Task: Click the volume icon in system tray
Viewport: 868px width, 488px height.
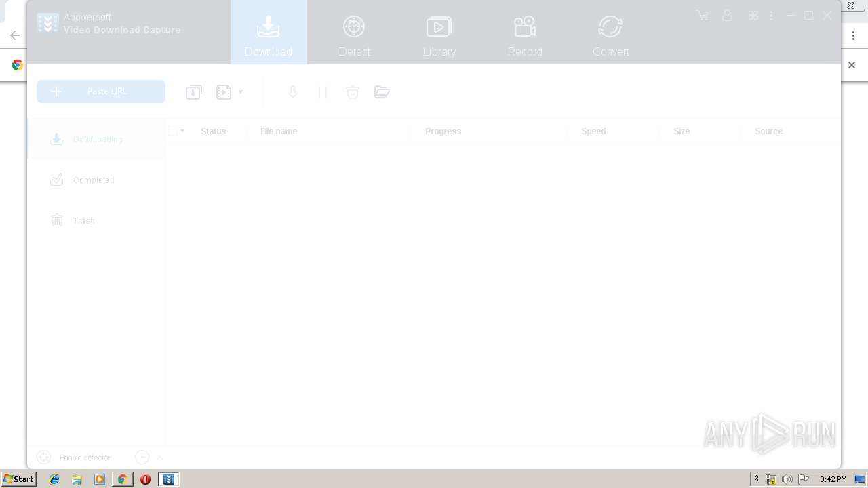Action: (x=787, y=479)
